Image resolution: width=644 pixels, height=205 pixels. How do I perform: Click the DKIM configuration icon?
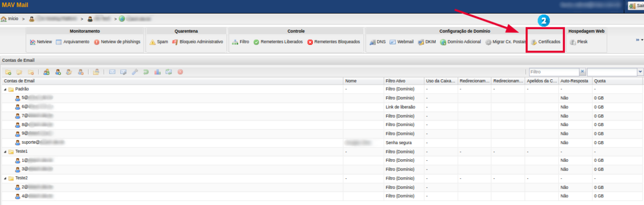tap(427, 42)
